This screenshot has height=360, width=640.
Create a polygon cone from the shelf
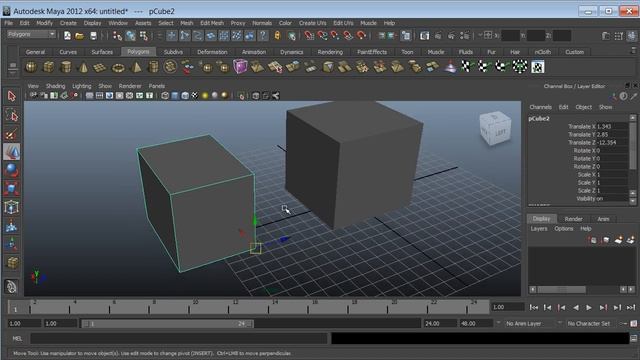(83, 67)
